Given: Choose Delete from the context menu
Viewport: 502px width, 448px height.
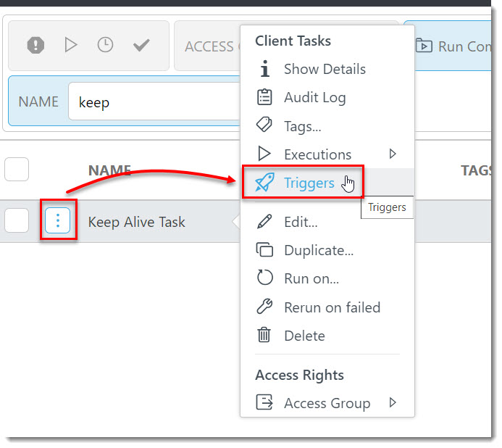Looking at the screenshot, I should (327, 336).
